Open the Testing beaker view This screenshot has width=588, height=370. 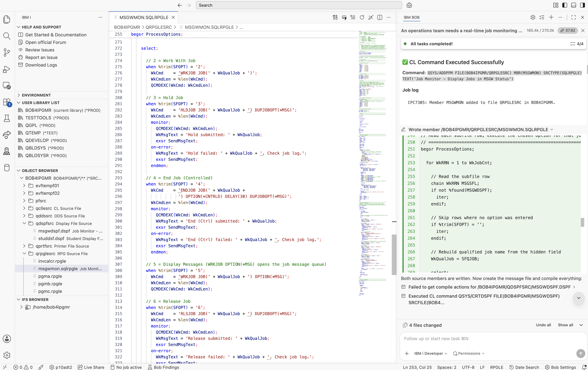(7, 118)
